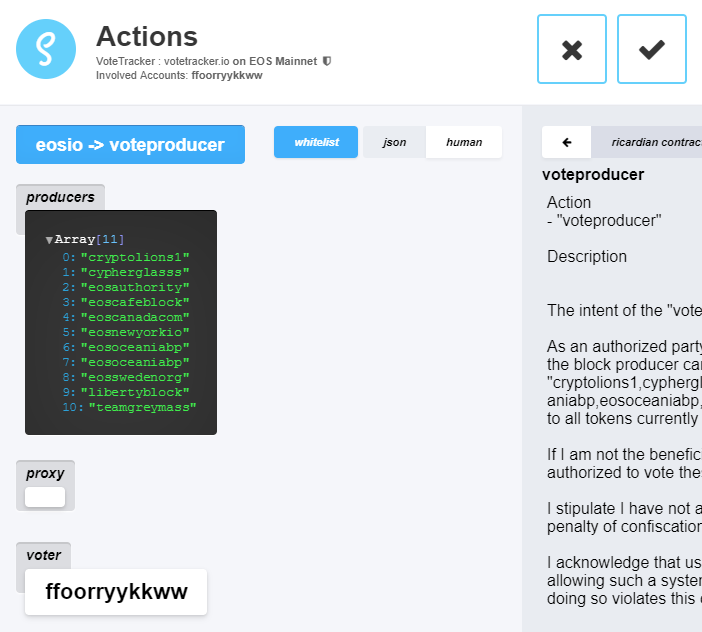Reject the transaction with the X button

(571, 49)
